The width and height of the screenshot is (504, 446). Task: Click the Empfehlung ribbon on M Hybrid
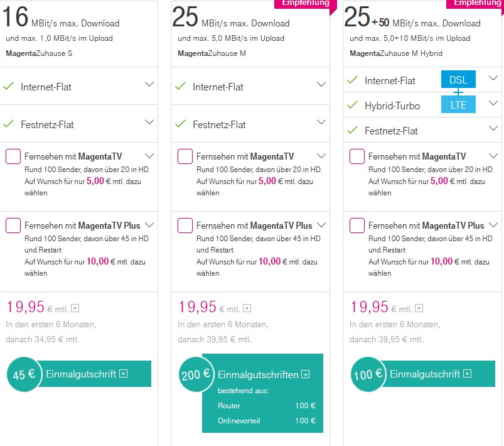475,4
